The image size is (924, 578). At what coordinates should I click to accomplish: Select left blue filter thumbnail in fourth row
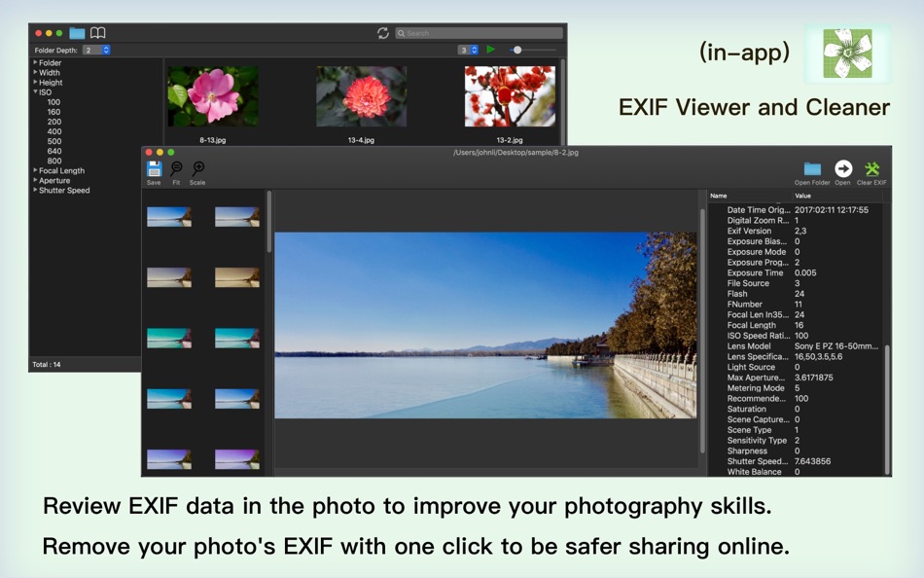(169, 399)
